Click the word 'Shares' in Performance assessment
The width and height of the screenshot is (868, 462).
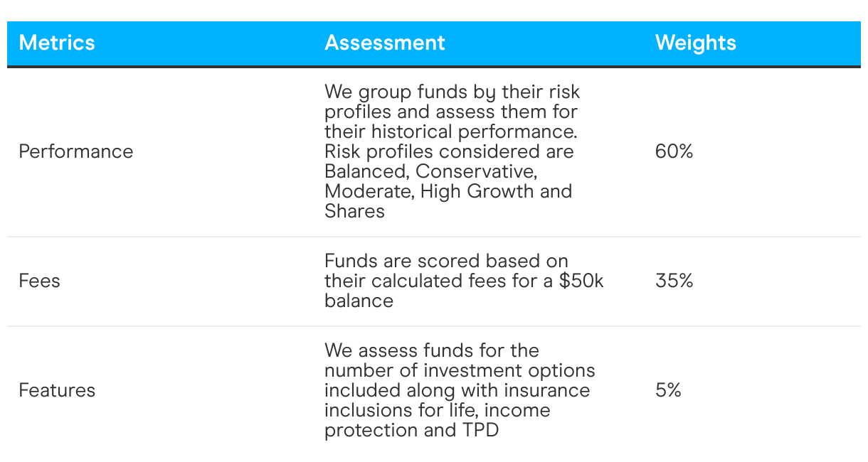point(354,211)
